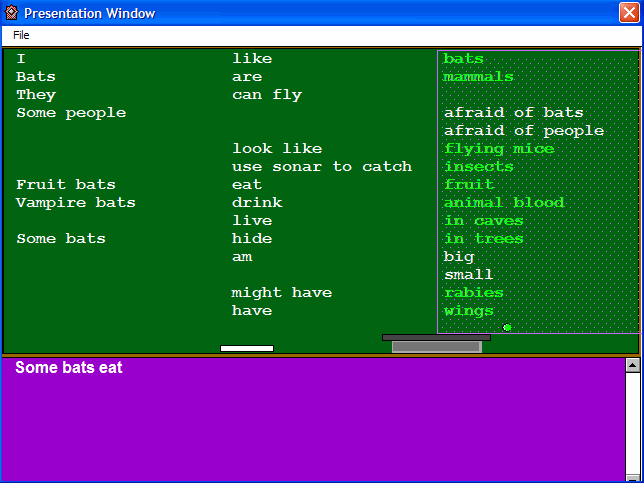The width and height of the screenshot is (644, 483).
Task: Click the green dot under 'wings'
Action: coord(507,328)
